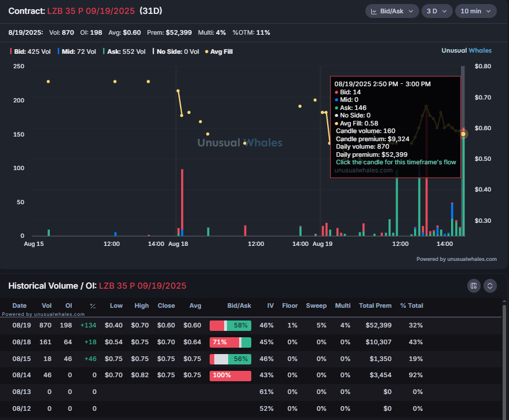
Task: Sort table by Low column header
Action: click(x=116, y=305)
